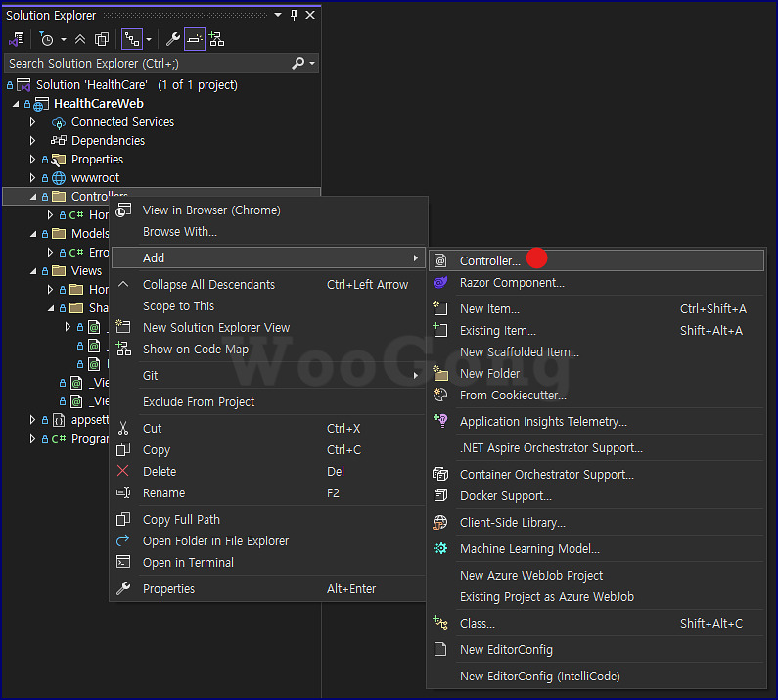The height and width of the screenshot is (700, 778).
Task: Select Scope to This
Action: pos(268,306)
